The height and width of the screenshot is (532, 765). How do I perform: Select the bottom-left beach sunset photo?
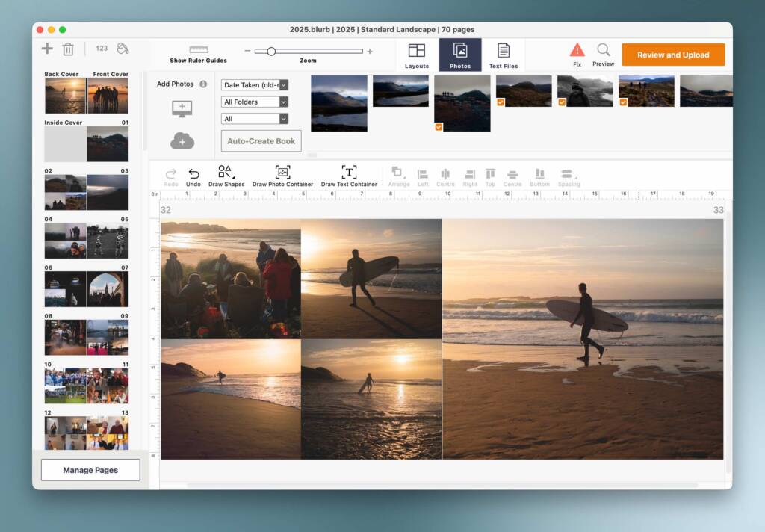[x=231, y=399]
